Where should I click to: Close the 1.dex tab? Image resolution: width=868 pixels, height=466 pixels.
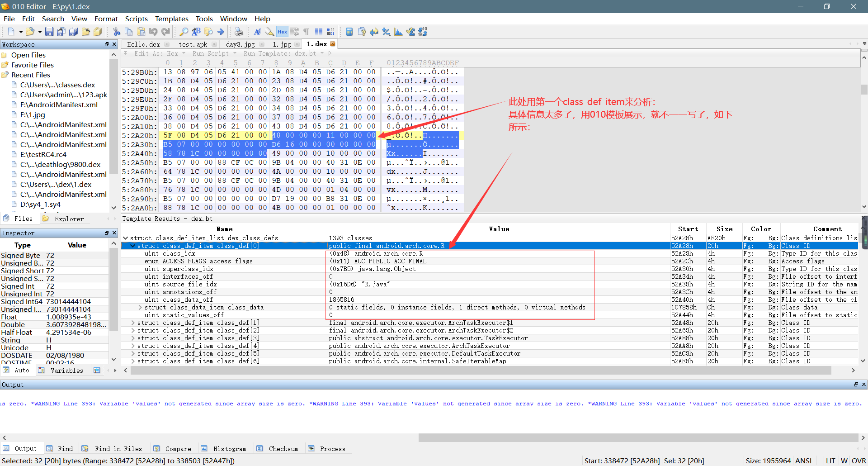coord(333,44)
